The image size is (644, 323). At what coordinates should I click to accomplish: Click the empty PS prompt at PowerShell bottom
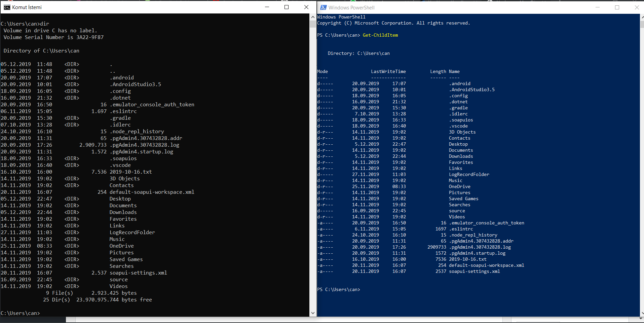pos(339,290)
